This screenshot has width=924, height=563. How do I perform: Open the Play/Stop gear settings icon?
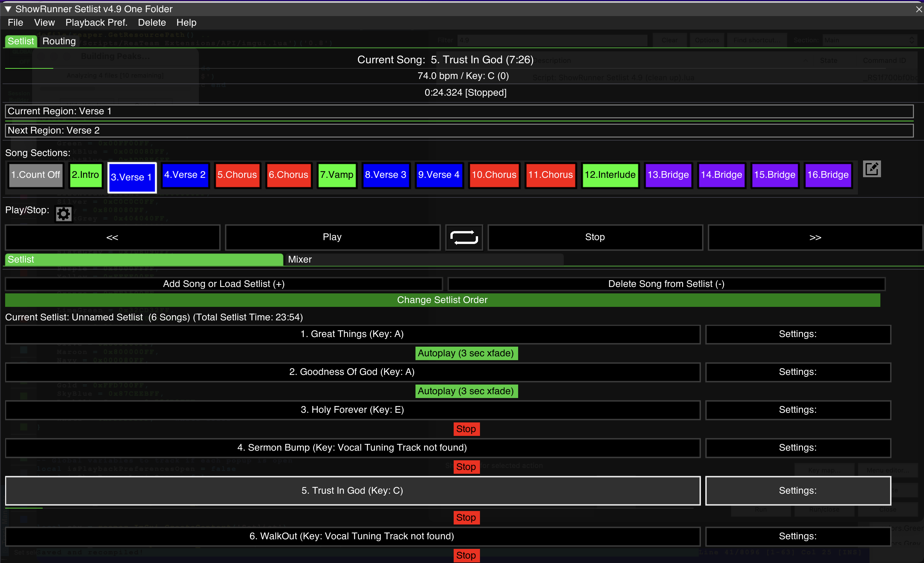[64, 214]
